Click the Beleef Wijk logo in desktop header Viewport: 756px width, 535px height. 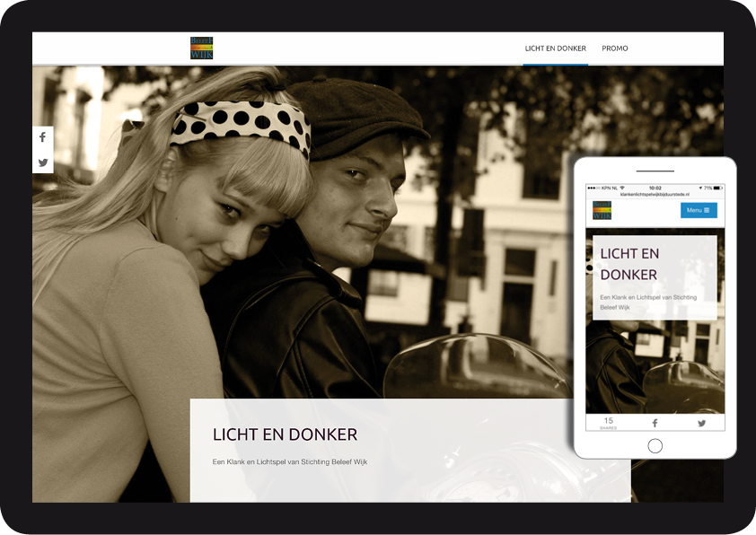coord(201,48)
